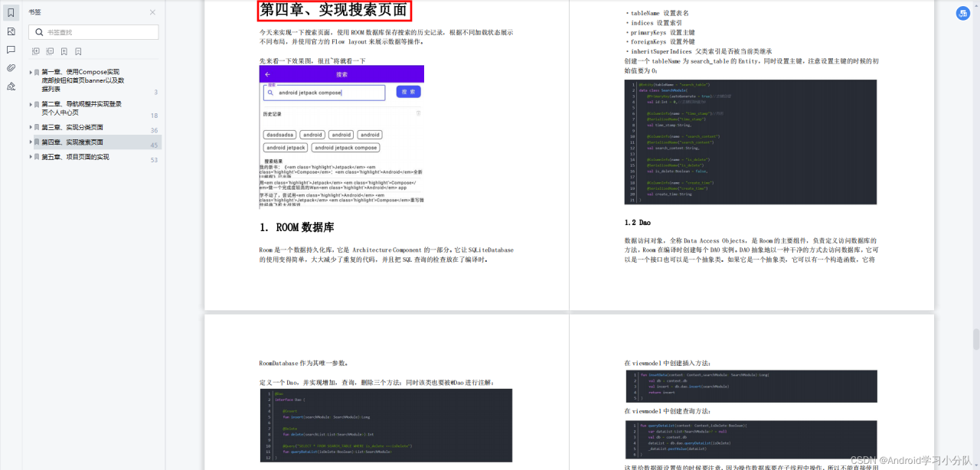Click bookmark flag icon beside 第五章
Viewport: 980px width, 470px height.
pos(37,157)
